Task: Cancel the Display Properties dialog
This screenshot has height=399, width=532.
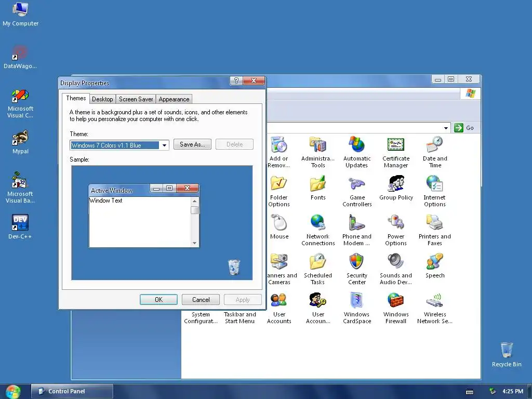Action: 201,300
